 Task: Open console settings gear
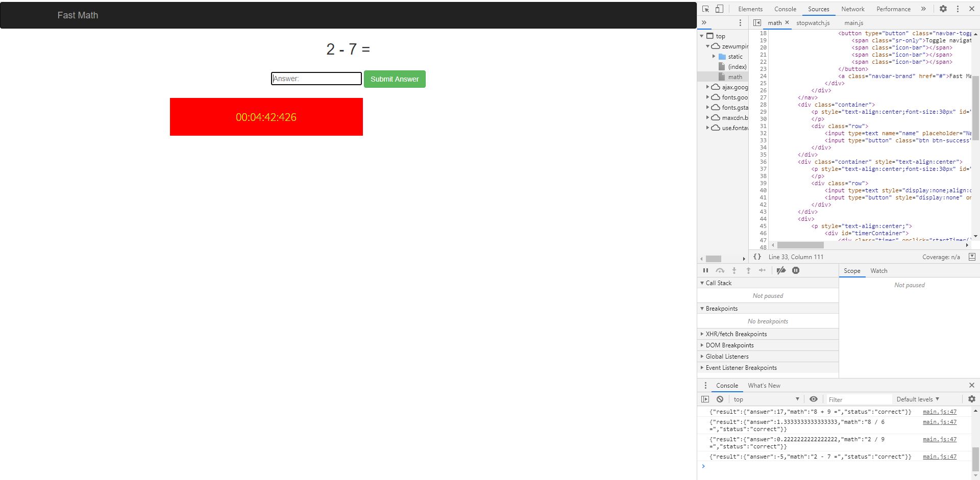click(972, 399)
